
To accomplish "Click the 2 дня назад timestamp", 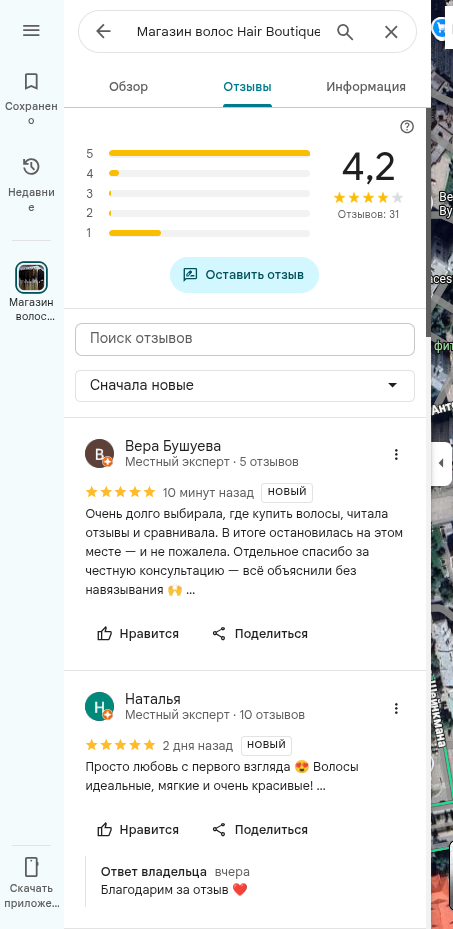I will (x=198, y=745).
